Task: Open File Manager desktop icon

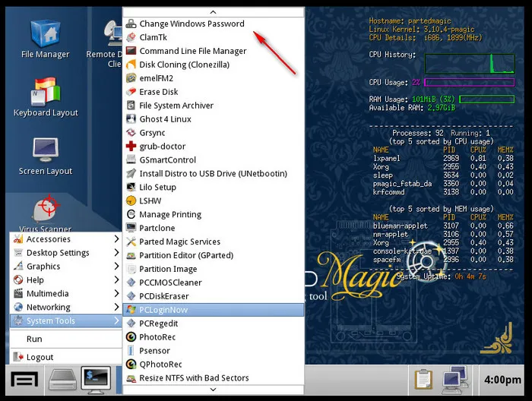Action: 45,39
